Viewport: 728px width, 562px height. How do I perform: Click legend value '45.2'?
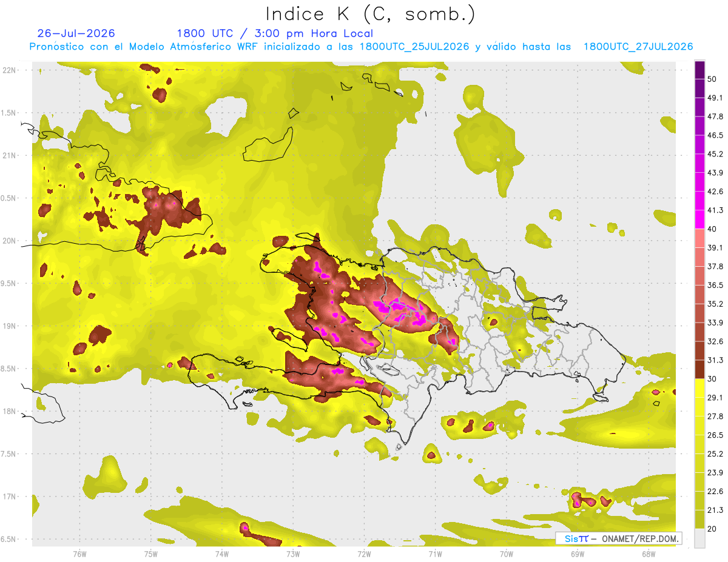point(715,154)
